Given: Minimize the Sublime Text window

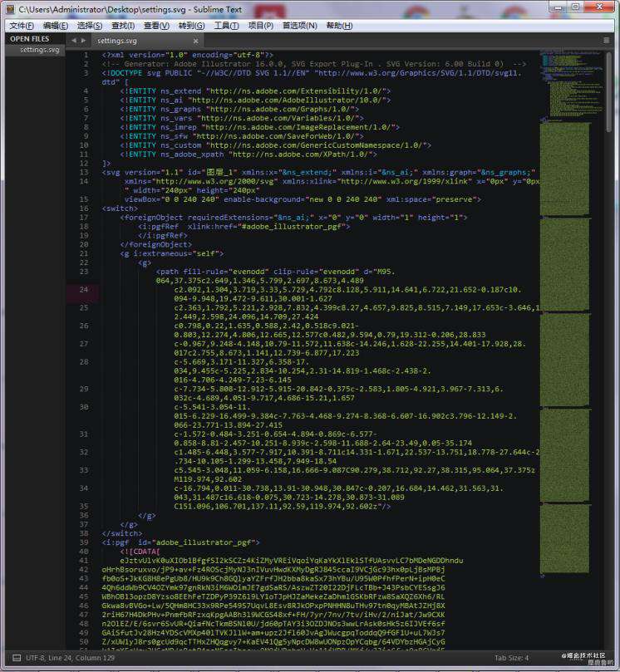Looking at the screenshot, I should 558,7.
